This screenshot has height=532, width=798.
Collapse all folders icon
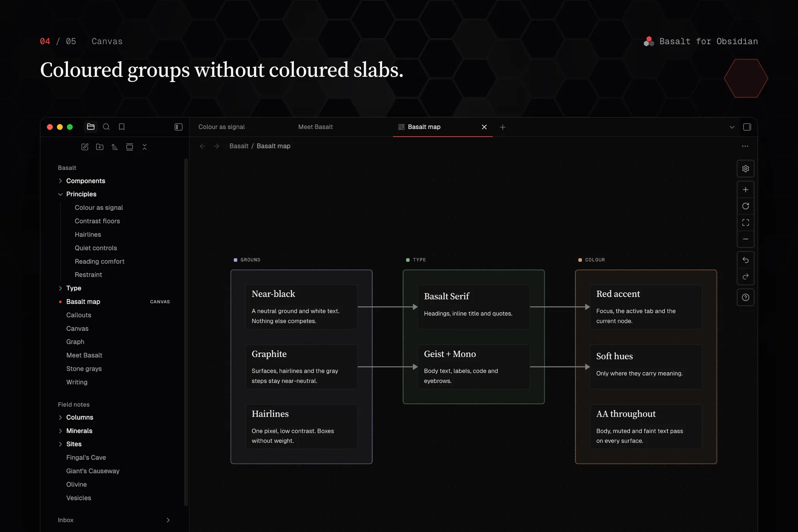145,147
